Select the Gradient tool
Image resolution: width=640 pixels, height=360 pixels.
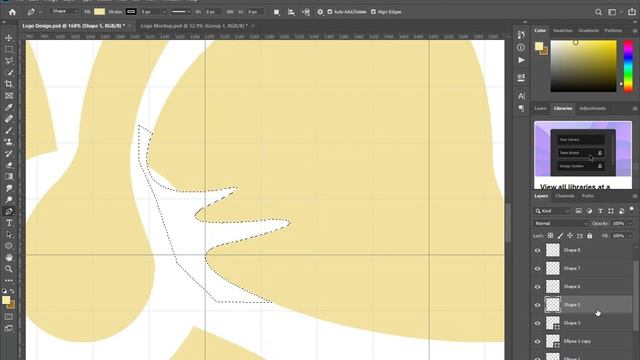(9, 176)
